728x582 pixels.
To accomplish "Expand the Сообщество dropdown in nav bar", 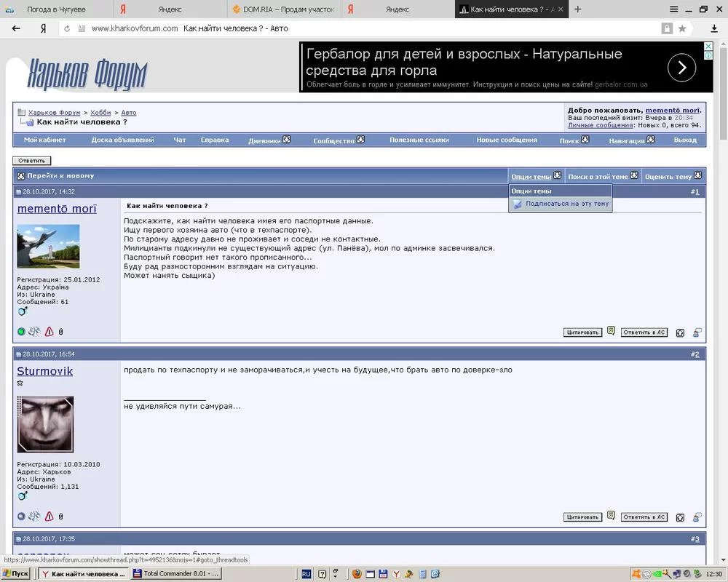I will [339, 140].
